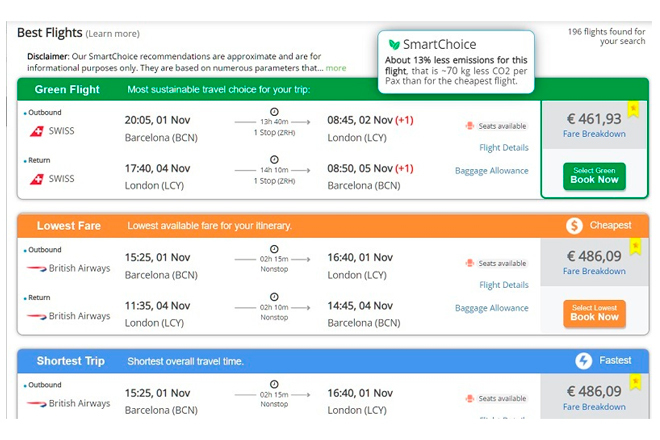The width and height of the screenshot is (660, 440).
Task: Click the clock icon above 13h 40m duration
Action: pyautogui.click(x=274, y=111)
